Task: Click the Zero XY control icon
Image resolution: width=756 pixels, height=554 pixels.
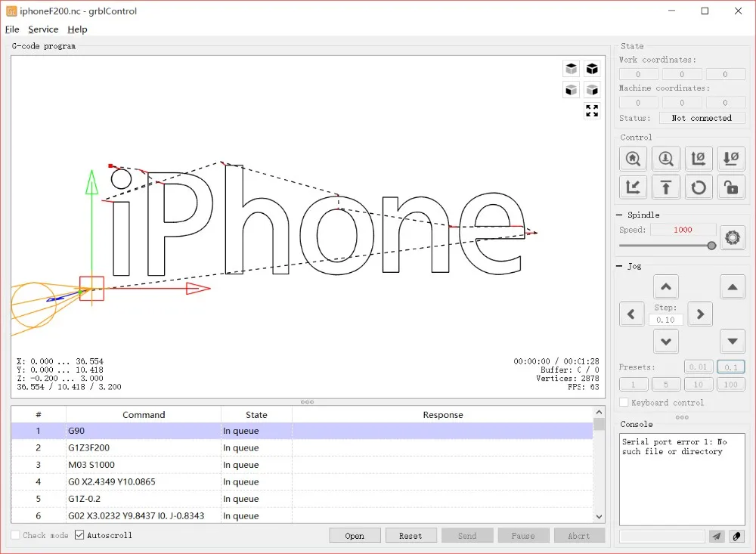Action: (698, 159)
